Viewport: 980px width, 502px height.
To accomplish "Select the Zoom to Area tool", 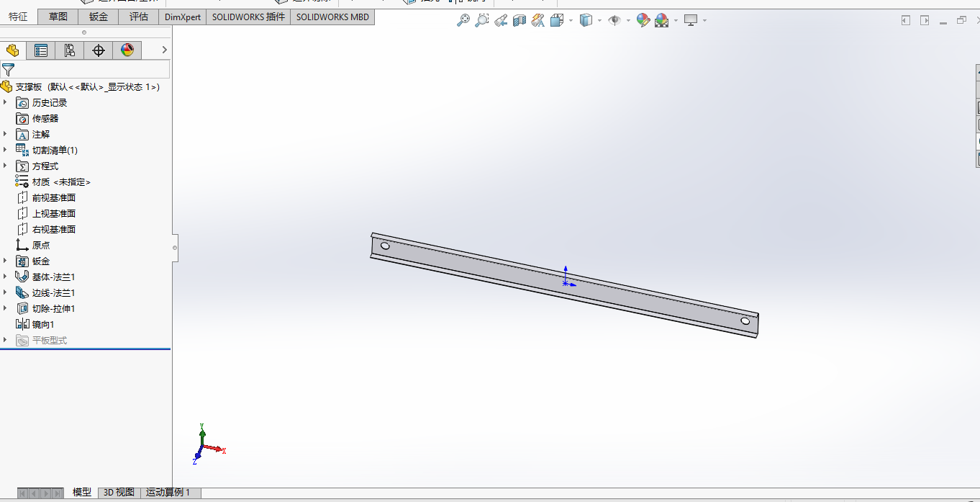I will pyautogui.click(x=482, y=20).
